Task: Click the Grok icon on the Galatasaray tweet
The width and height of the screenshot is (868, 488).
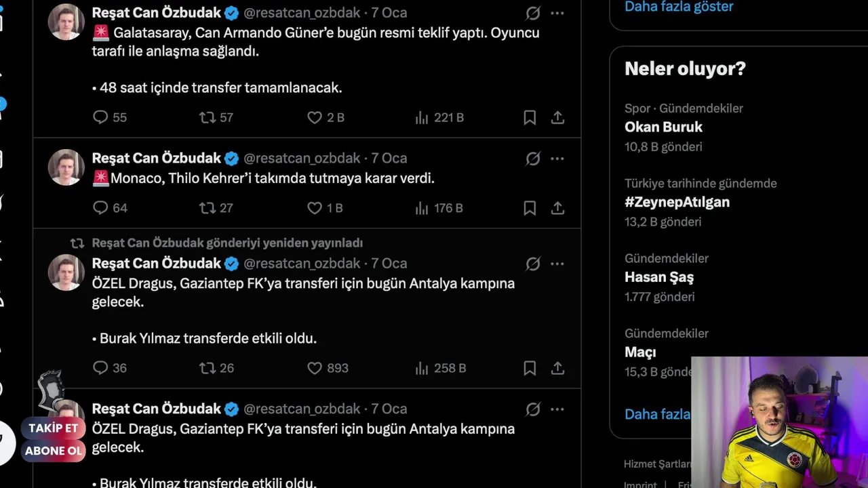Action: click(533, 13)
